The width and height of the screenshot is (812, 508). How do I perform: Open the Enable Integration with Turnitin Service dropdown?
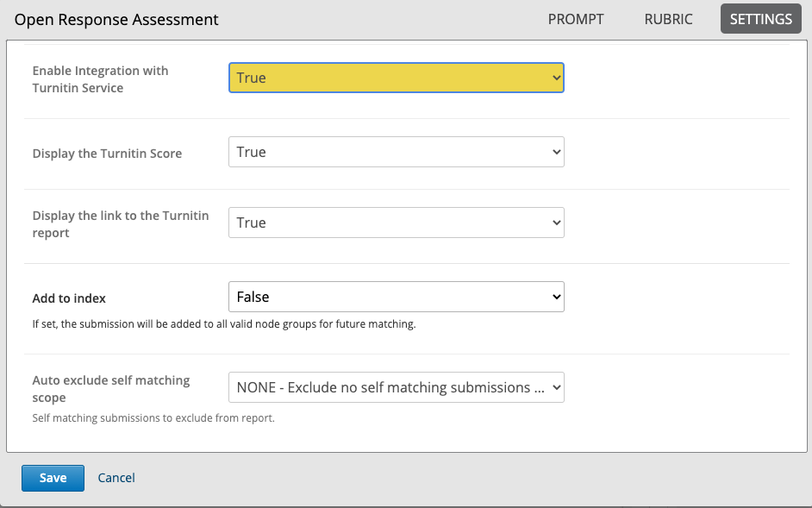pyautogui.click(x=397, y=78)
